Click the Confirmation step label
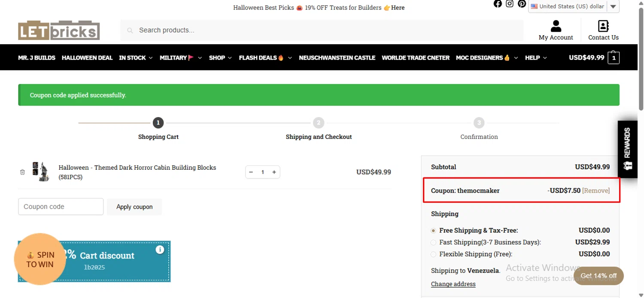 point(479,137)
